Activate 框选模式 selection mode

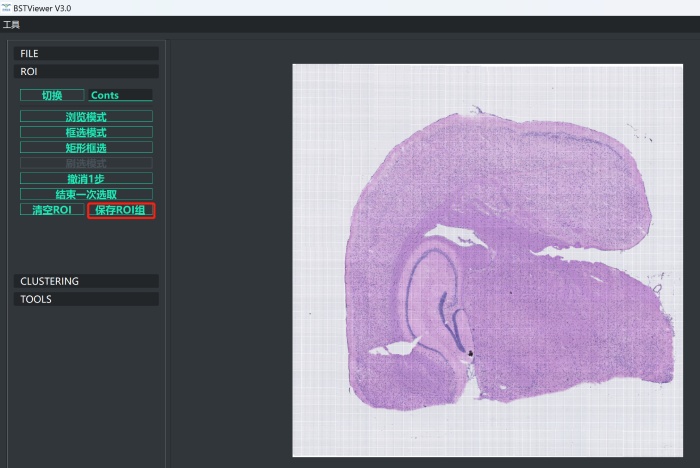86,132
